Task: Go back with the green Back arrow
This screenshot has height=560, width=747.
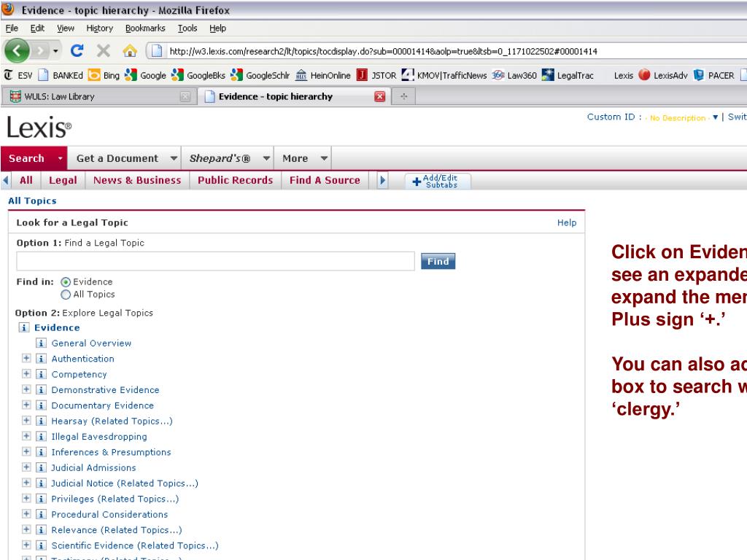Action: click(x=18, y=50)
